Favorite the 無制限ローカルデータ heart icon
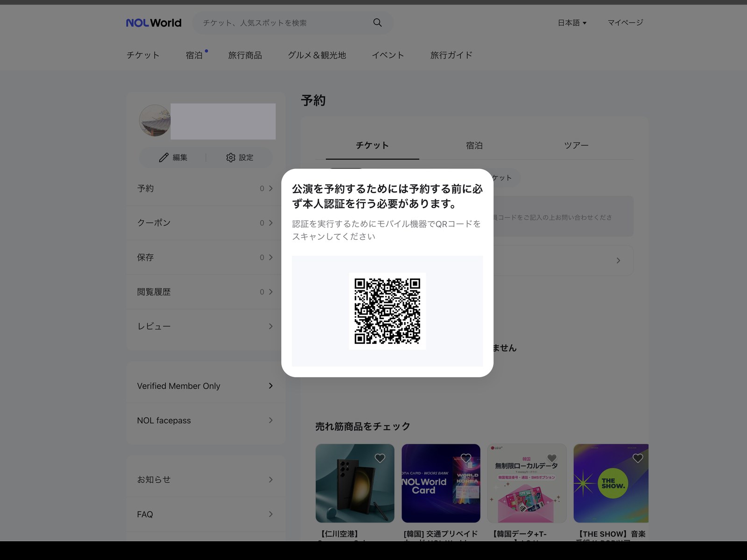This screenshot has width=747, height=560. tap(552, 458)
